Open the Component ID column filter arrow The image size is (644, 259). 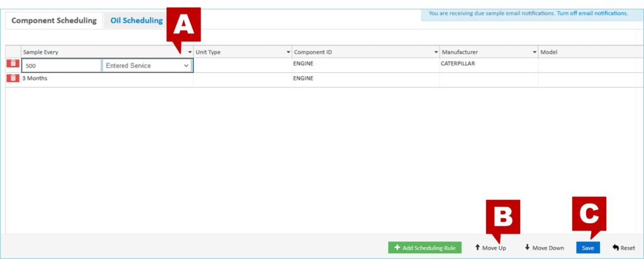[x=436, y=52]
